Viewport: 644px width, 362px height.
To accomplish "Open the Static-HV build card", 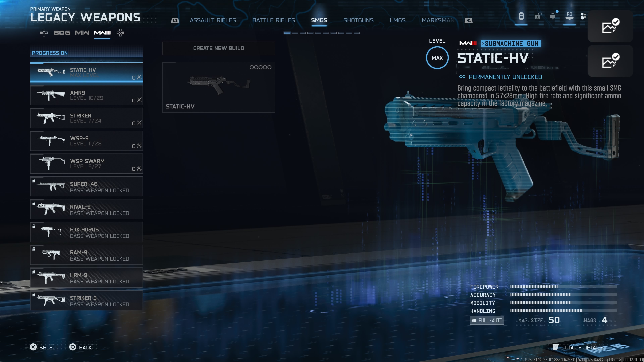I will [219, 87].
